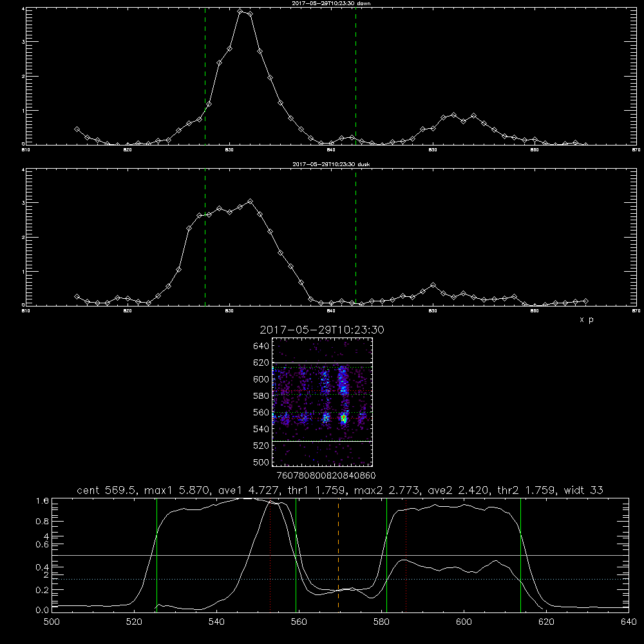Click the 640 x-axis label of the bottom plot
Image resolution: width=644 pixels, height=644 pixels.
click(629, 622)
